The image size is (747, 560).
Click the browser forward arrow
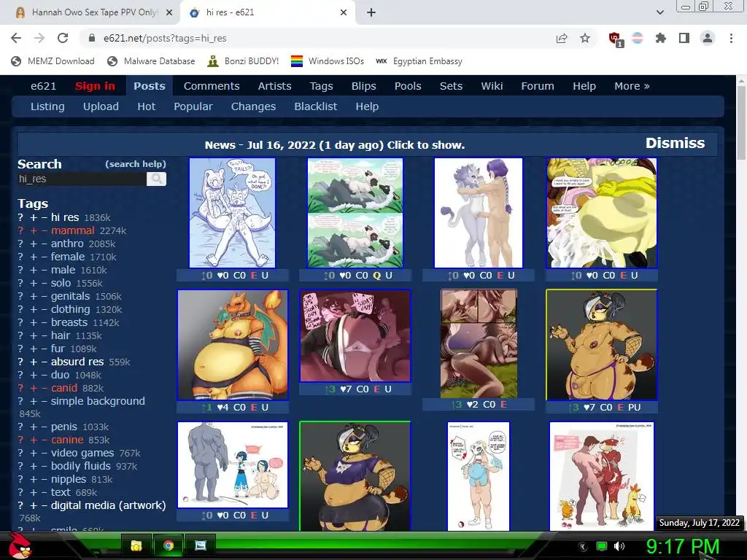point(39,38)
